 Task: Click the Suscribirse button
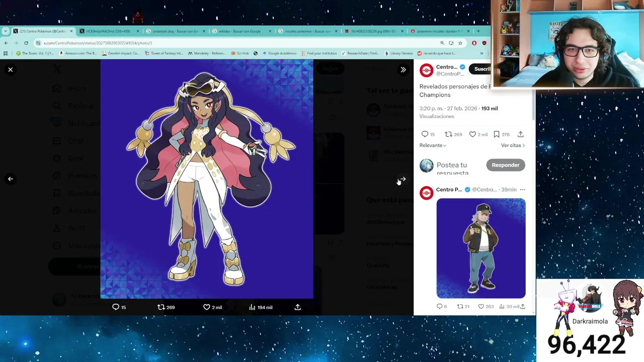[x=479, y=69]
